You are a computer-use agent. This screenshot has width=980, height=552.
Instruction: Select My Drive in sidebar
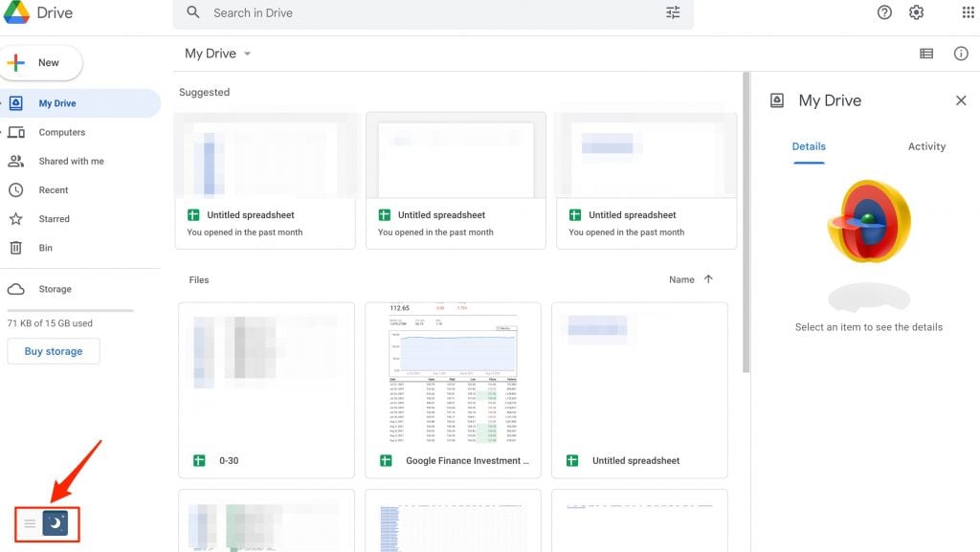coord(80,103)
